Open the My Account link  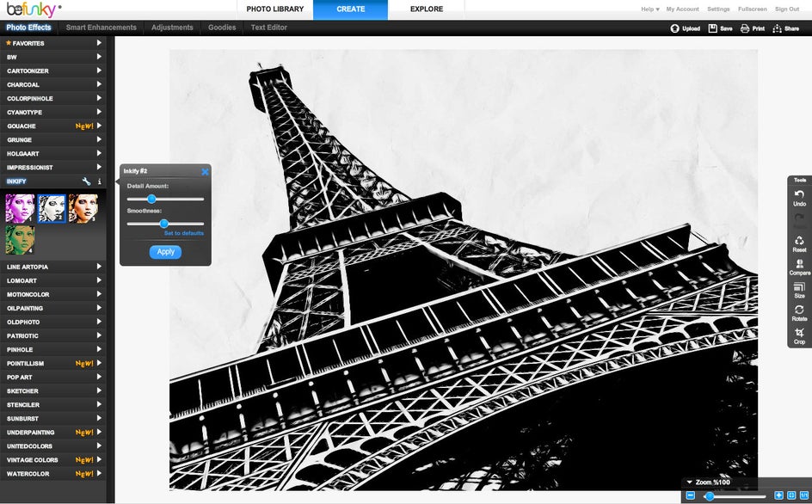tap(682, 9)
